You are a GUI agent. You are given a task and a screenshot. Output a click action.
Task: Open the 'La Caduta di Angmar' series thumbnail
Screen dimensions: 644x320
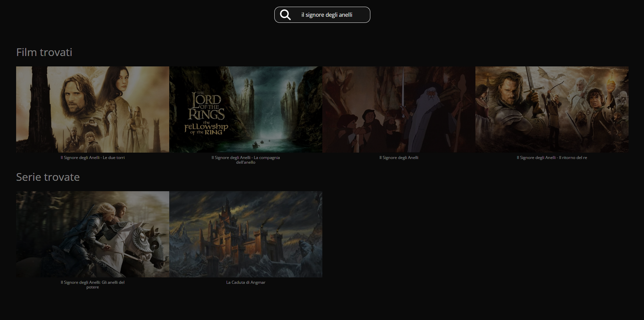click(246, 234)
